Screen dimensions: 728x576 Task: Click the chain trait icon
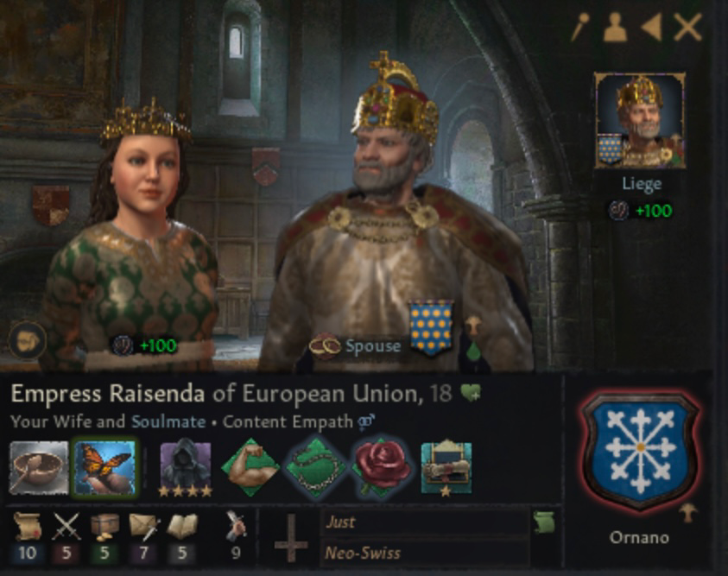pyautogui.click(x=316, y=468)
